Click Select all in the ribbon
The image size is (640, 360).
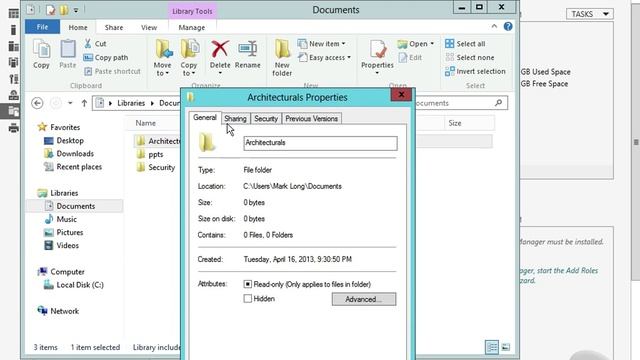pos(465,44)
